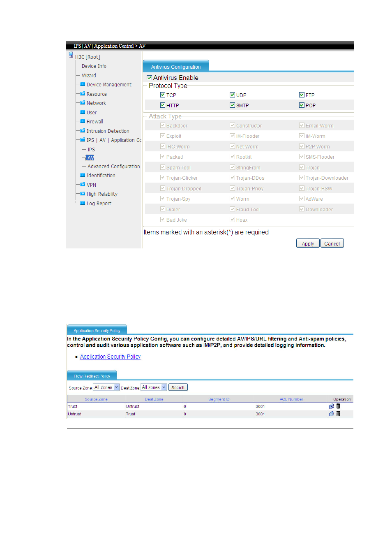Click the VPN folder icon
This screenshot has width=392, height=533.
tap(83, 185)
